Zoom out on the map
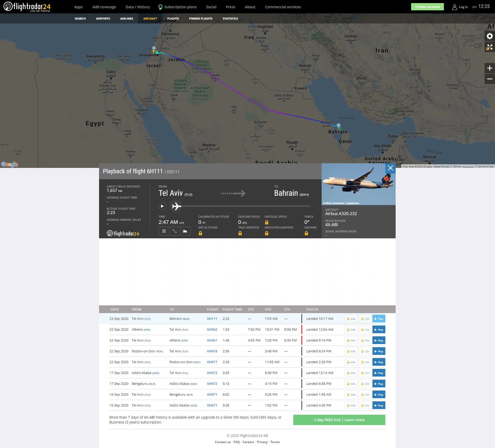 point(489,79)
